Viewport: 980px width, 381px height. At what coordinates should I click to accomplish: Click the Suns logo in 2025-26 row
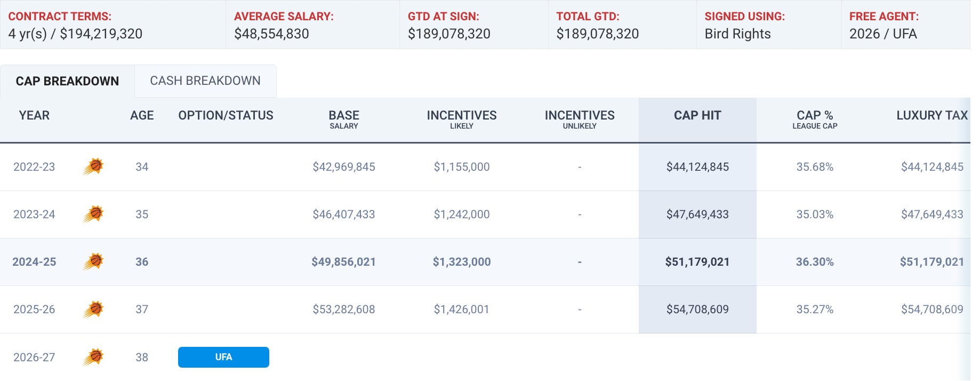pos(93,309)
